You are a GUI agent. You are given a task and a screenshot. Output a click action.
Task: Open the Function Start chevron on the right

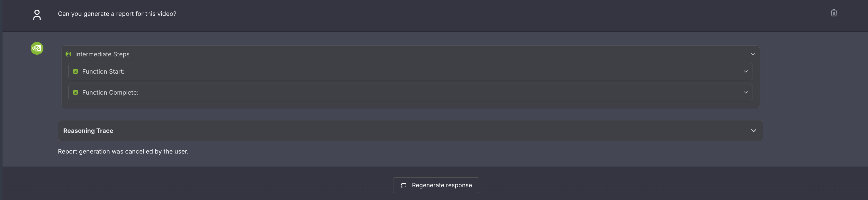(x=746, y=71)
